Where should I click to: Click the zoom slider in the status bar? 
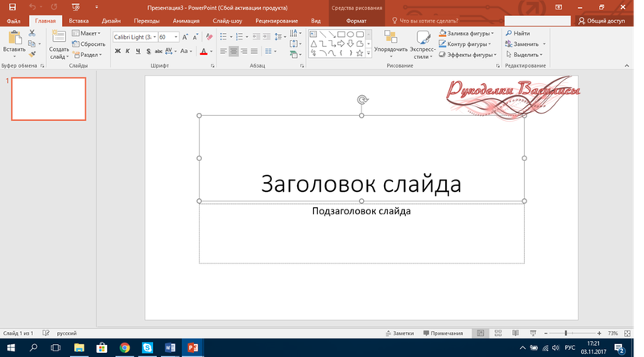[x=566, y=333]
